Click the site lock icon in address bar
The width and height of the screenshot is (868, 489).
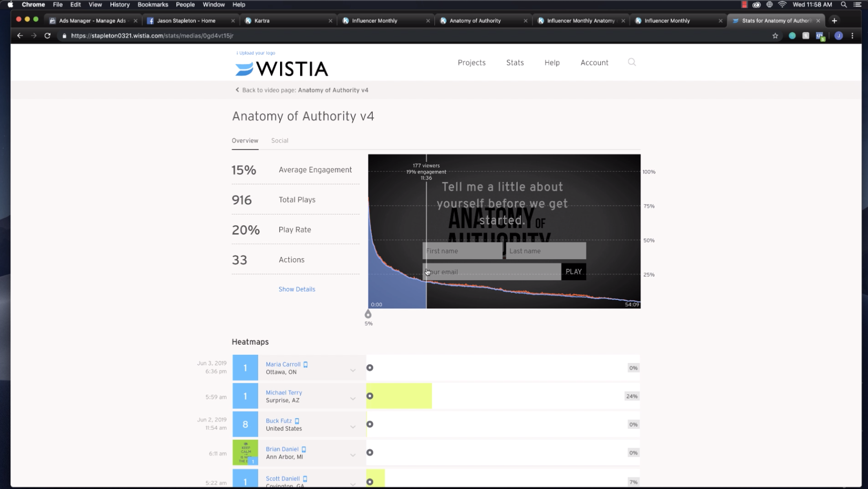pos(64,36)
